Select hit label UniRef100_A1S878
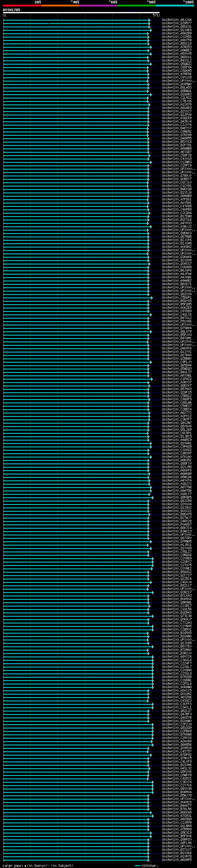Screen dimensions: 197x868 coord(176,104)
